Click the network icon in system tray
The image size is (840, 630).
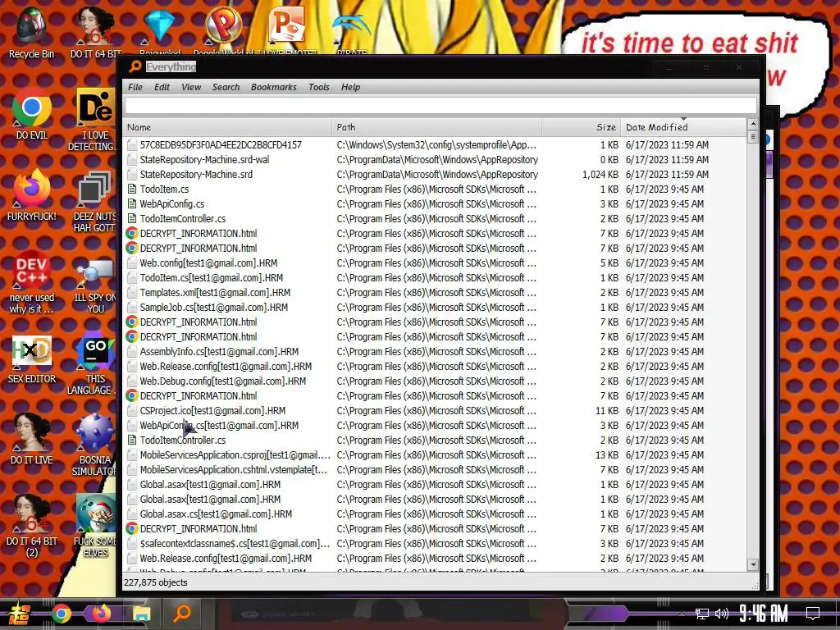click(x=701, y=614)
